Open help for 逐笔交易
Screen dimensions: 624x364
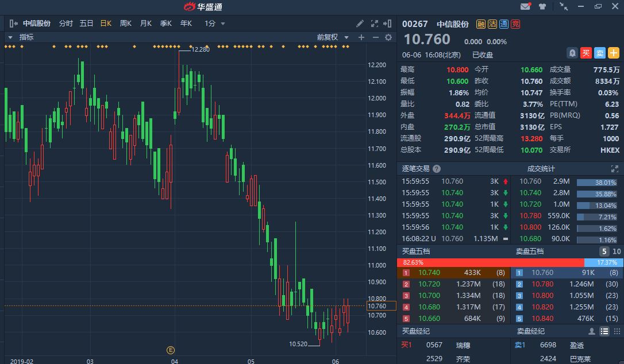click(437, 169)
